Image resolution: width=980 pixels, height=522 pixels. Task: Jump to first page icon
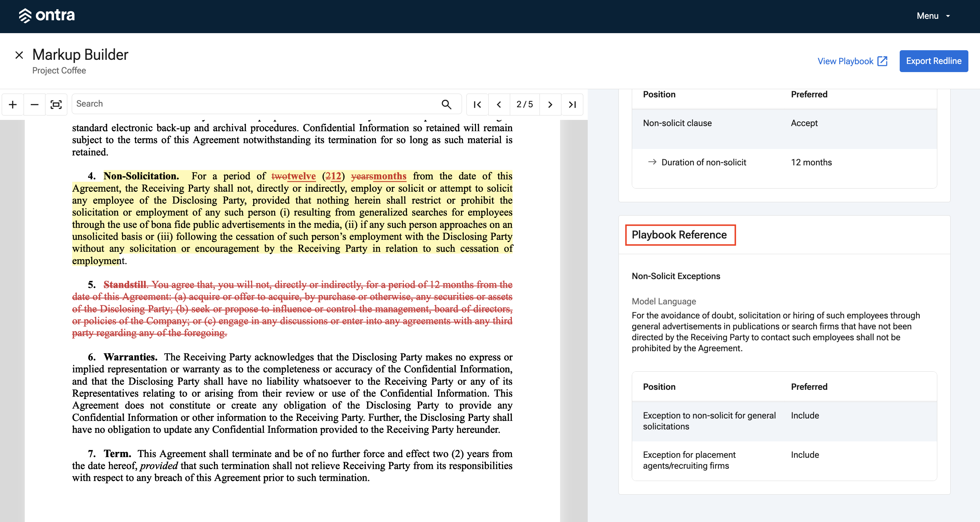pyautogui.click(x=477, y=104)
